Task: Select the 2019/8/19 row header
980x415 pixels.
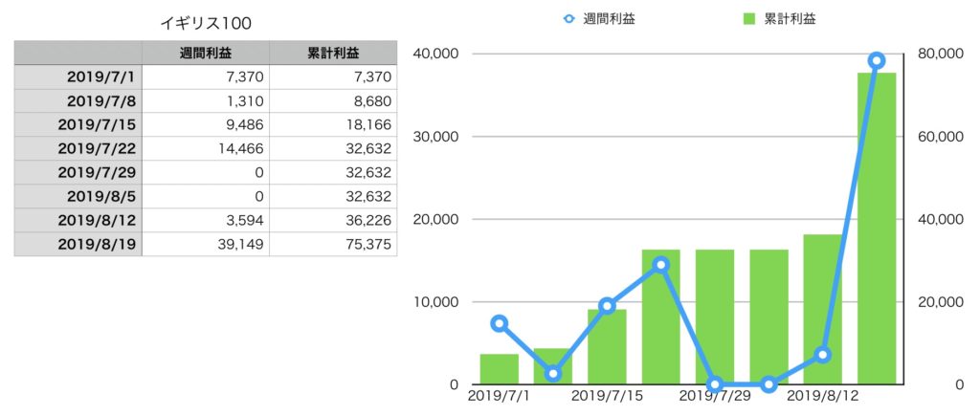Action: coord(78,244)
